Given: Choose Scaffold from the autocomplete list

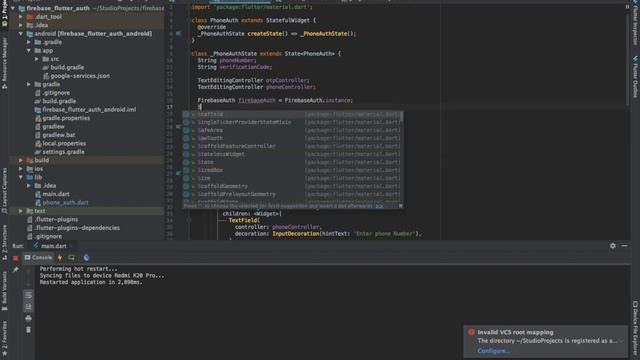Looking at the screenshot, I should coord(293,114).
